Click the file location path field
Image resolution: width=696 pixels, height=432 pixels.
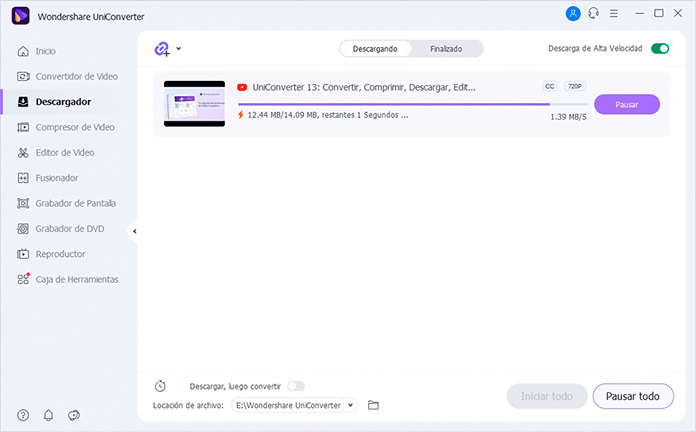click(288, 405)
